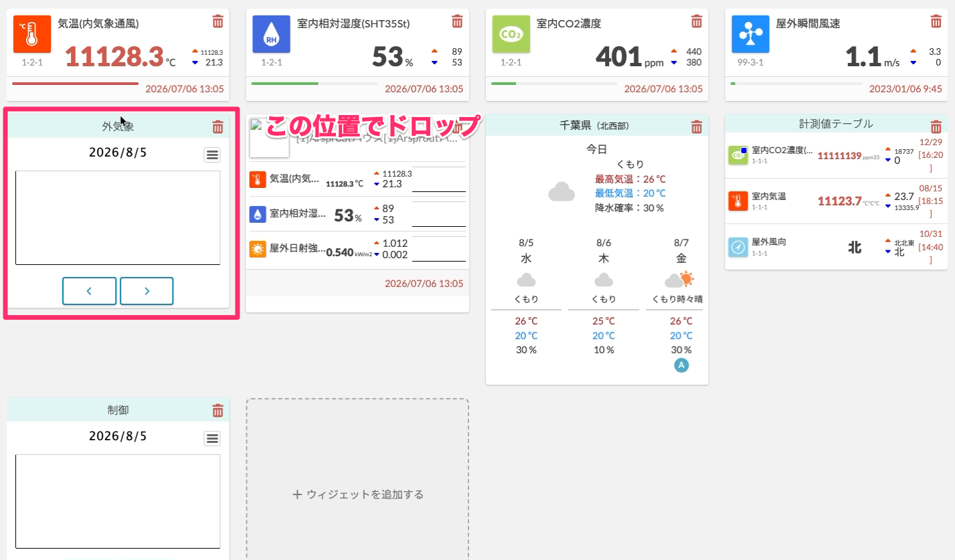Viewport: 955px width, 560px height.
Task: Click the thermometer icon beside 室内気温
Action: click(737, 201)
